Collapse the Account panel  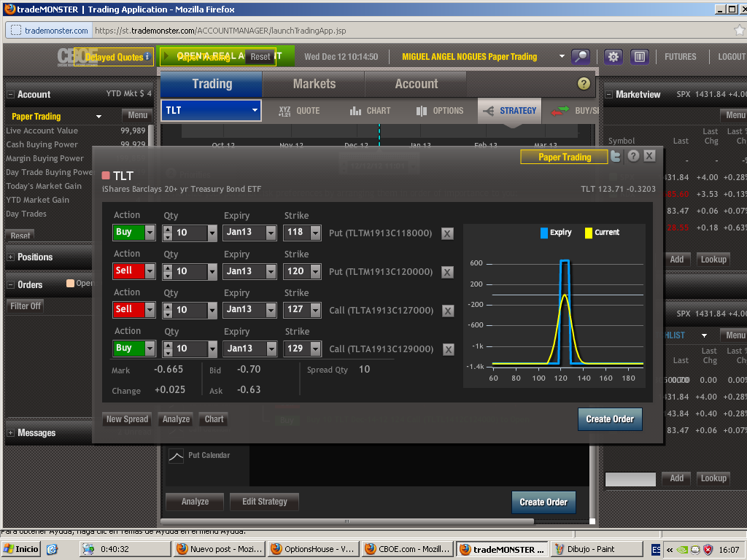[10, 95]
